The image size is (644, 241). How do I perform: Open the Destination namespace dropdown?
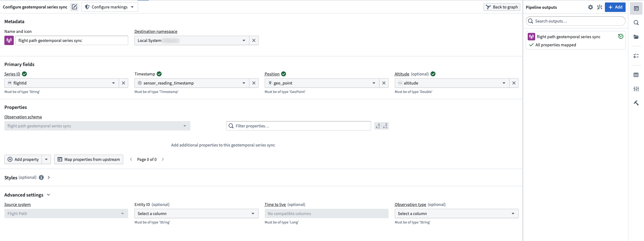click(192, 40)
